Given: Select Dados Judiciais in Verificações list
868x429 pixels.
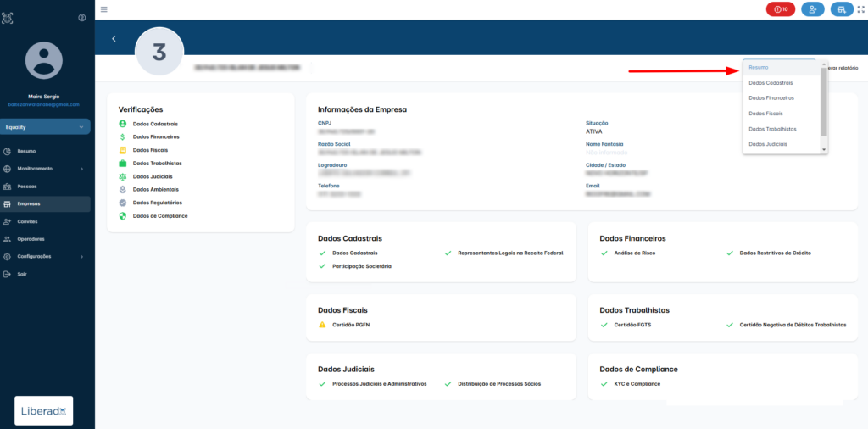Looking at the screenshot, I should point(153,176).
